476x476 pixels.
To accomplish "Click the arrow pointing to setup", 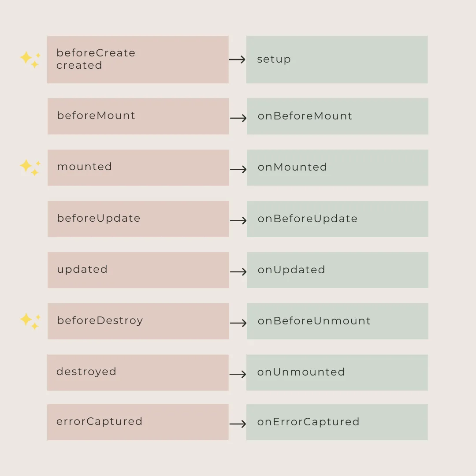I will pyautogui.click(x=237, y=59).
